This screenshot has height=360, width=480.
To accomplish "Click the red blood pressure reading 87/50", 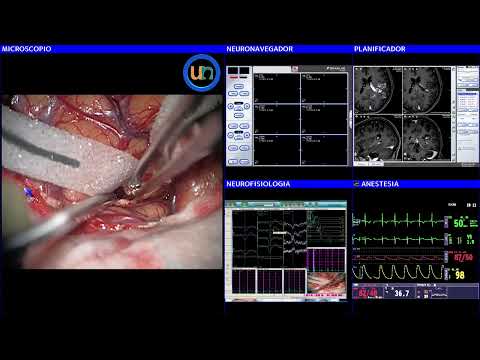I will [463, 257].
